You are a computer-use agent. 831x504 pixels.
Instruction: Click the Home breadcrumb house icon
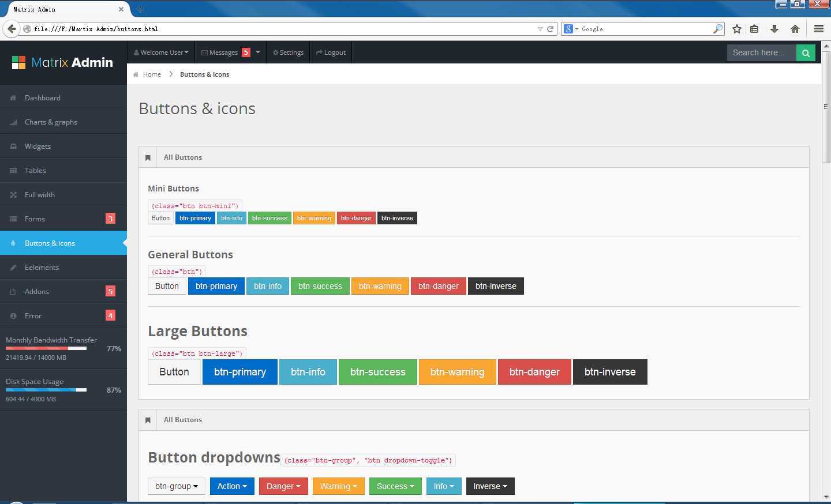136,74
